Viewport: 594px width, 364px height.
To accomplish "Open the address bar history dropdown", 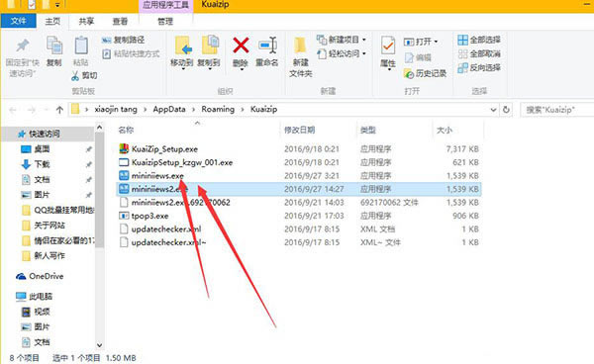I will (493, 110).
